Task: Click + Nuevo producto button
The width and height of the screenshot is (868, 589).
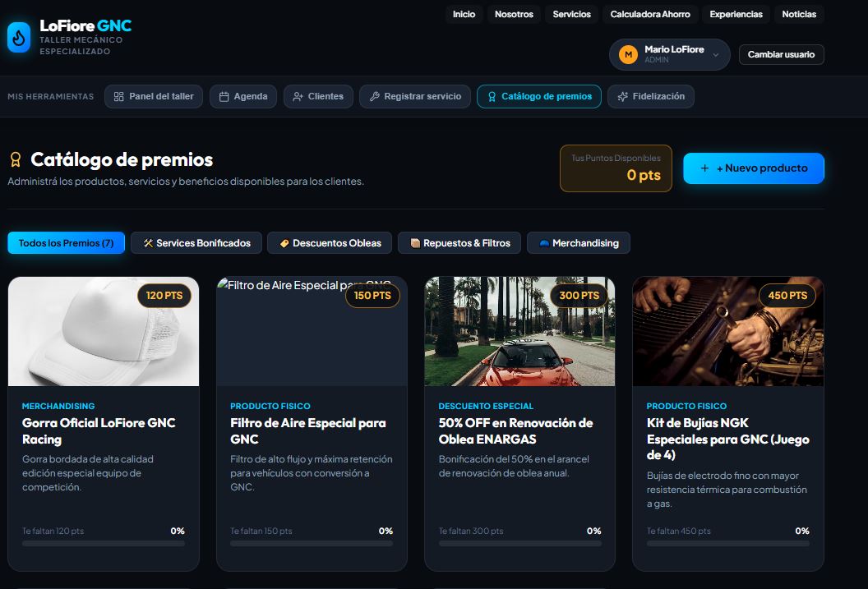Action: pos(754,168)
